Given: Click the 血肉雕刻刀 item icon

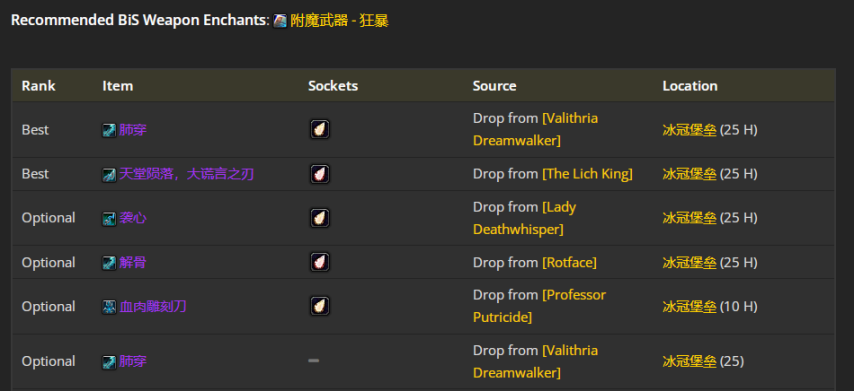Looking at the screenshot, I should (109, 307).
